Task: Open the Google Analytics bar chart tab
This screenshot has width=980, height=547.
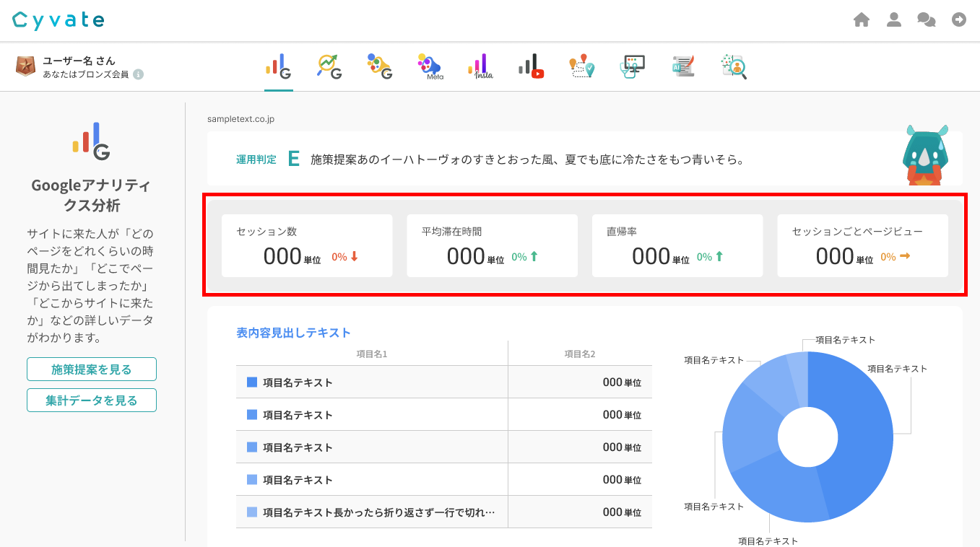Action: pos(278,66)
